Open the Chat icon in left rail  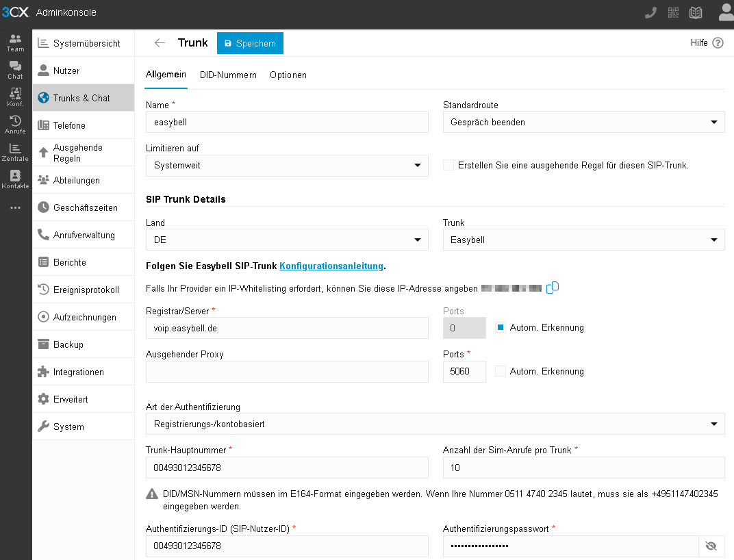[15, 70]
